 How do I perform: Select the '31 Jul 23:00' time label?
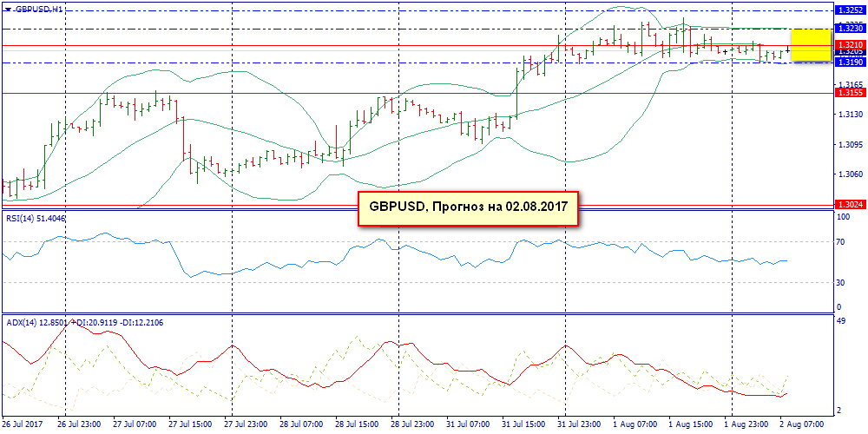click(x=578, y=424)
